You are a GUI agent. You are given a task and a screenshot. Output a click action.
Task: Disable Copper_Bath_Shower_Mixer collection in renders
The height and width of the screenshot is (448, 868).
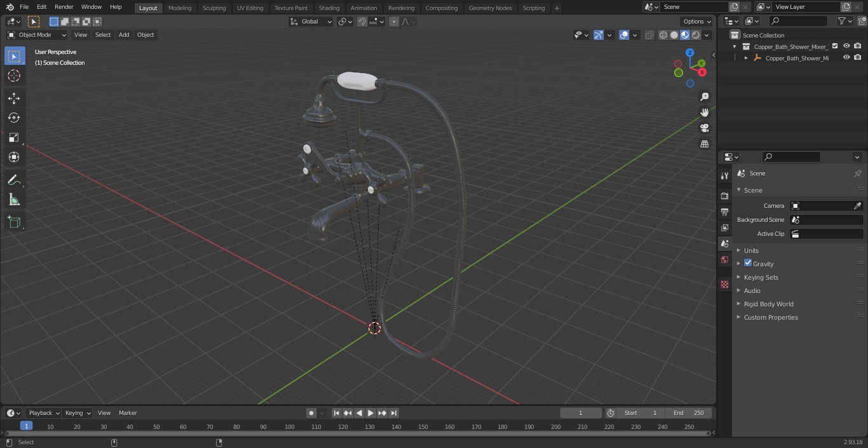858,46
